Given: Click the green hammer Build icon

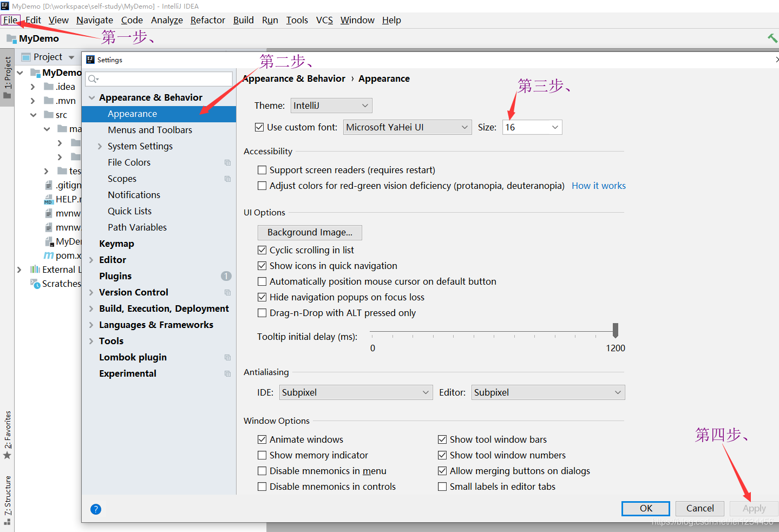Looking at the screenshot, I should click(x=773, y=38).
